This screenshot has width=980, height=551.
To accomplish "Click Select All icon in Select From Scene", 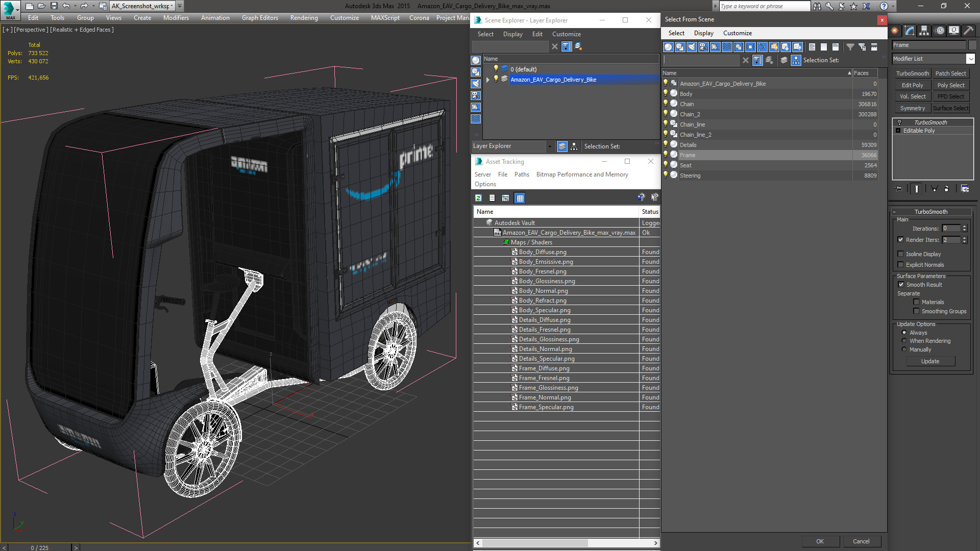I will tap(812, 47).
